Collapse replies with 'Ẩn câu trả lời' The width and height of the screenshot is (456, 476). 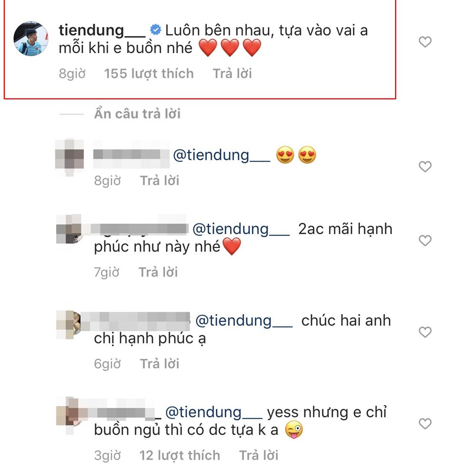pyautogui.click(x=137, y=114)
